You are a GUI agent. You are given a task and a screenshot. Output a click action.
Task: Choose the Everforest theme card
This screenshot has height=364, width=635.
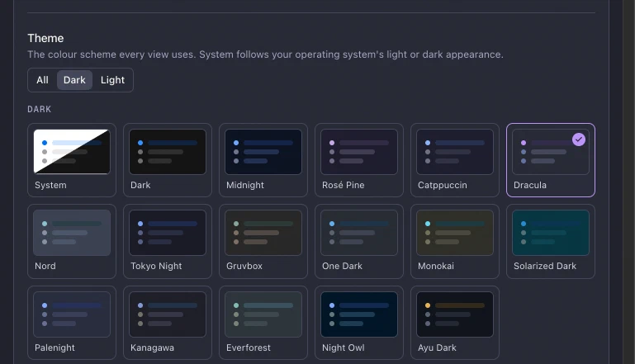pyautogui.click(x=263, y=323)
